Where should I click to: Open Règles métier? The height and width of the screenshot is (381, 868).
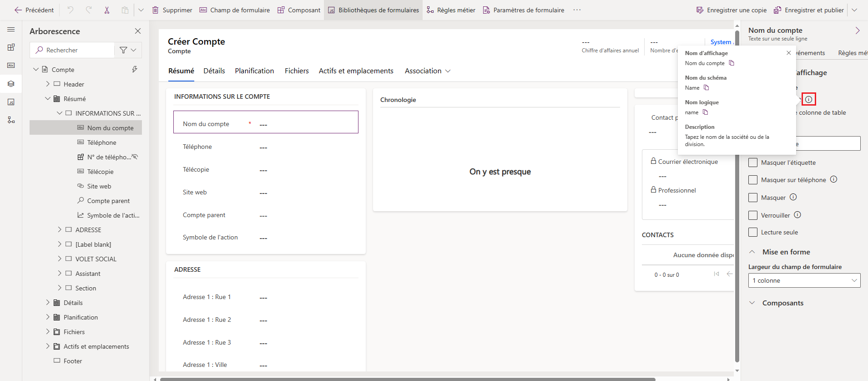[451, 10]
